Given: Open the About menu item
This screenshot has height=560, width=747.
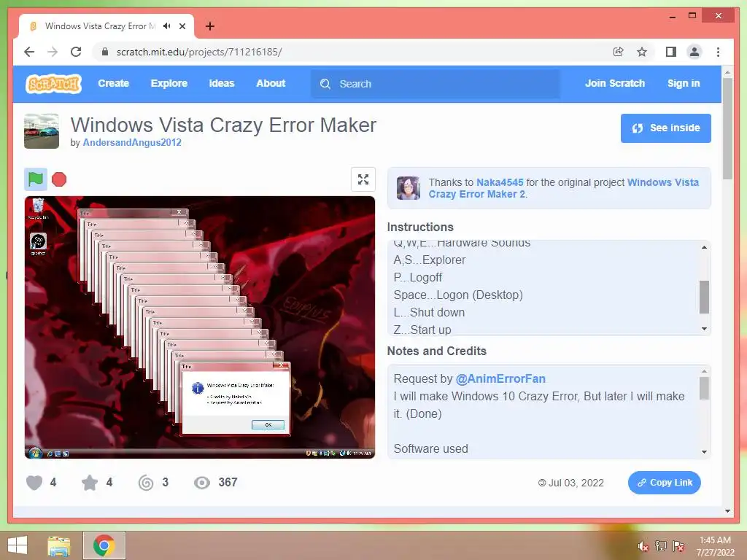Looking at the screenshot, I should pos(271,83).
